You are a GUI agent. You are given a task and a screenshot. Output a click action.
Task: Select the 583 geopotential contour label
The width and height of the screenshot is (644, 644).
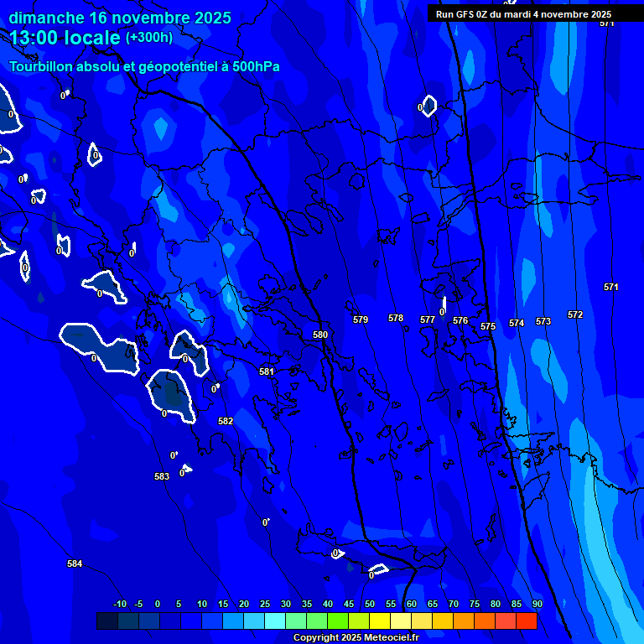(162, 476)
